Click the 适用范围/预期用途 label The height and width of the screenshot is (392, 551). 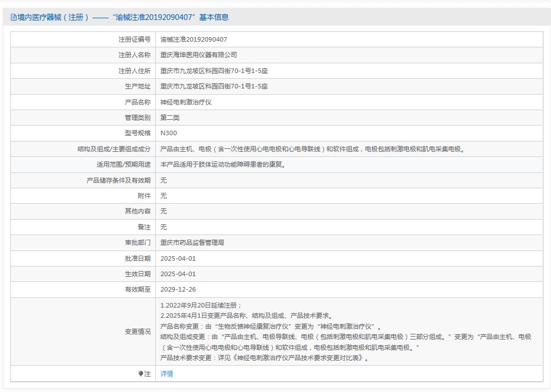124,164
